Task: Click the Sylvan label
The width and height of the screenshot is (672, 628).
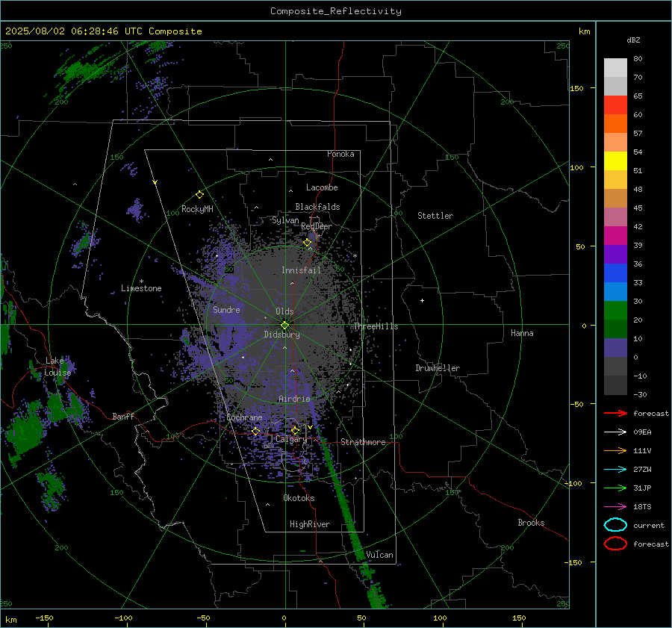Action: pyautogui.click(x=285, y=220)
